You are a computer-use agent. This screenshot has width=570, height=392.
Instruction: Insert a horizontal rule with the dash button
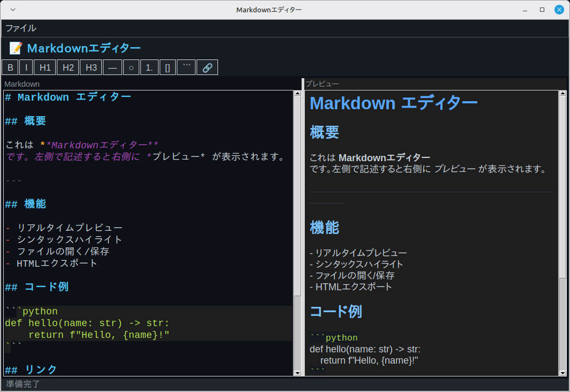click(112, 67)
